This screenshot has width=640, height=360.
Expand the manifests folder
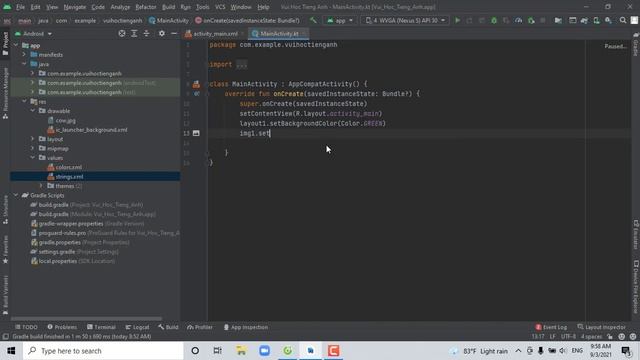click(24, 55)
